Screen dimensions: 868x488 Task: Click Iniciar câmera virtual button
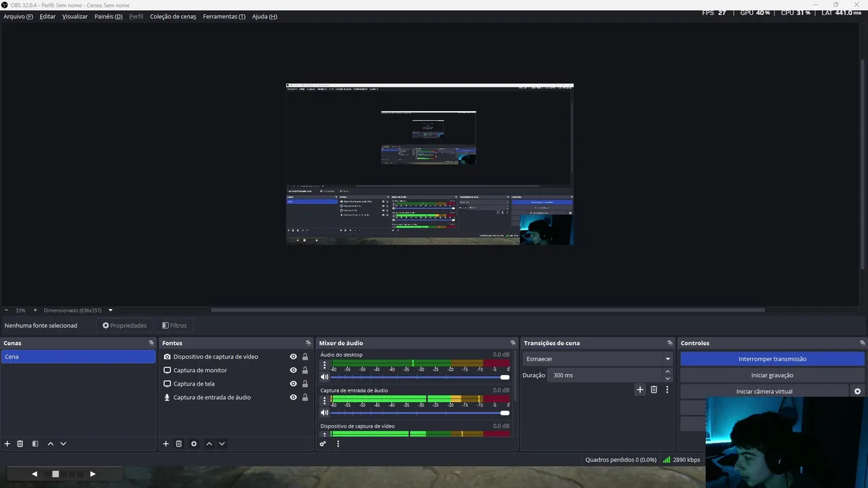coord(764,392)
